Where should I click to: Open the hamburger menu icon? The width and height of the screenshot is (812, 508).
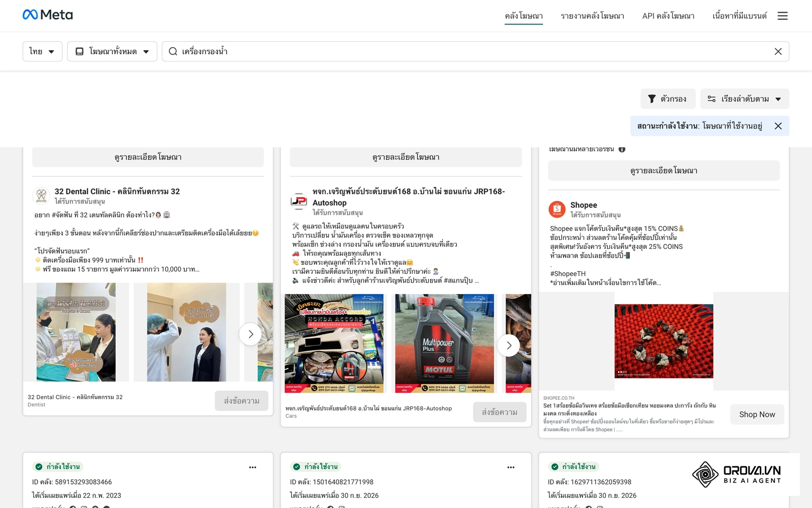[x=783, y=16]
